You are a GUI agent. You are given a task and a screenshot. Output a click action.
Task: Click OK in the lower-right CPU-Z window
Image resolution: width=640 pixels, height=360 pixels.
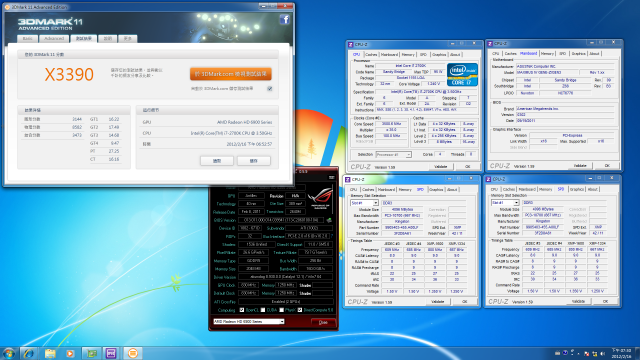(605, 301)
